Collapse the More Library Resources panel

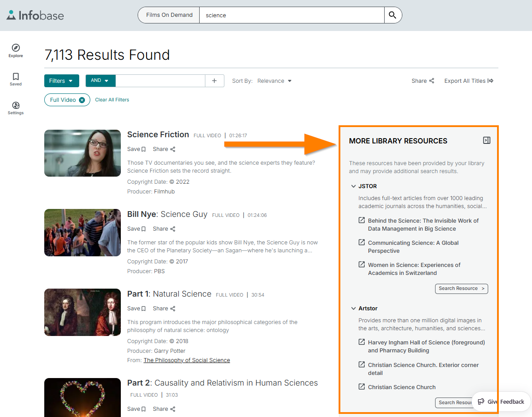coord(486,140)
